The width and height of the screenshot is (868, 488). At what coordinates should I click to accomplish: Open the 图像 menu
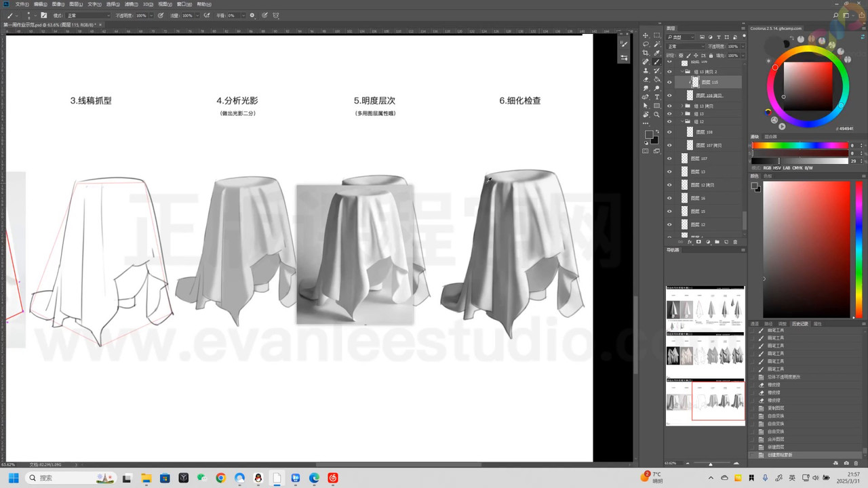point(58,4)
